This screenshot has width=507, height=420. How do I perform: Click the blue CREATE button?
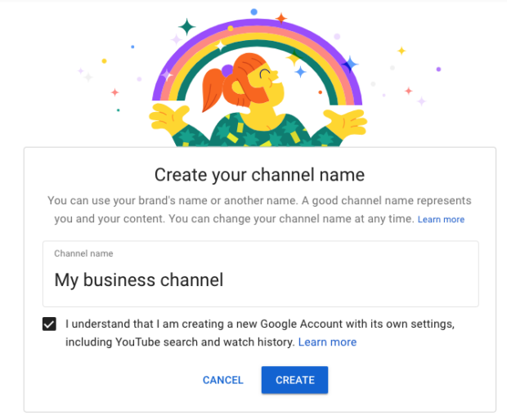(294, 380)
